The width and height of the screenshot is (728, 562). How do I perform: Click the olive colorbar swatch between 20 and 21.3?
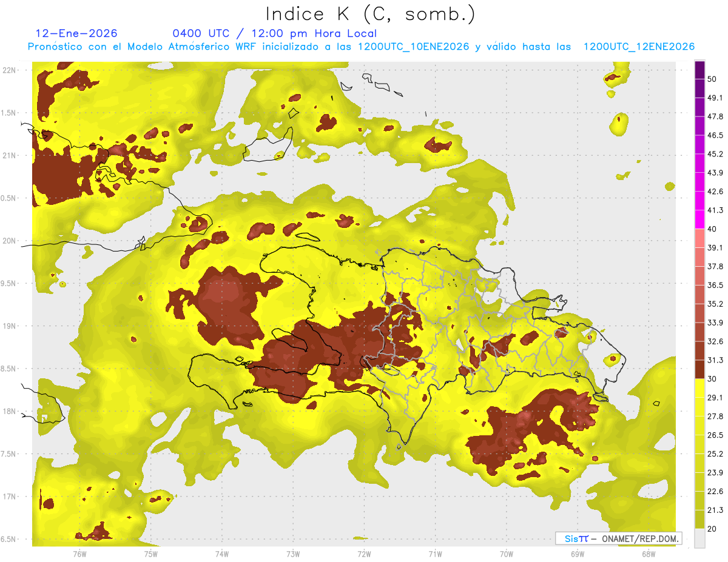tap(699, 520)
